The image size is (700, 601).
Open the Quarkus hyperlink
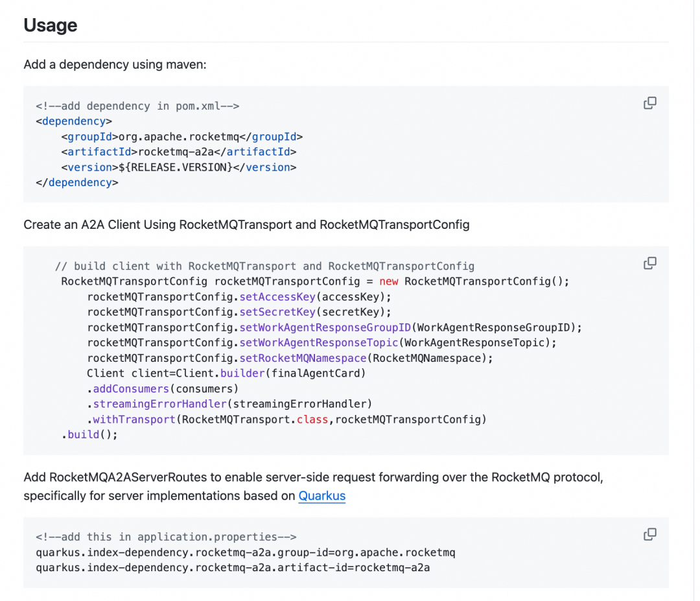(x=321, y=496)
